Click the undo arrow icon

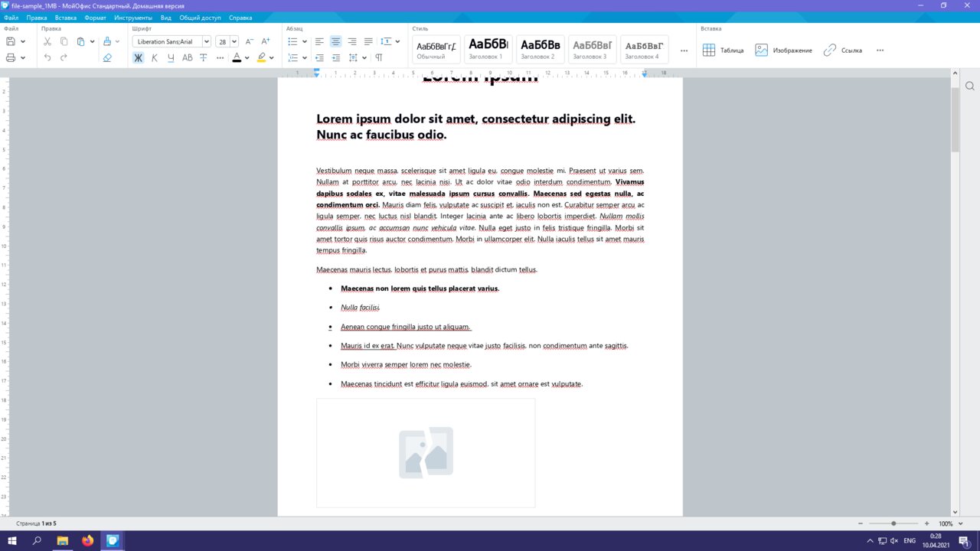click(x=47, y=57)
